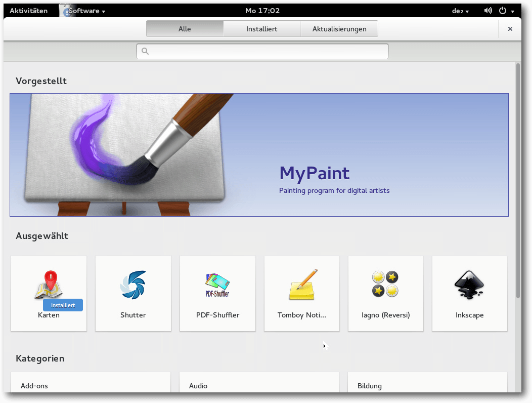Switch to the Installiert tab
This screenshot has height=403, width=532.
[262, 29]
